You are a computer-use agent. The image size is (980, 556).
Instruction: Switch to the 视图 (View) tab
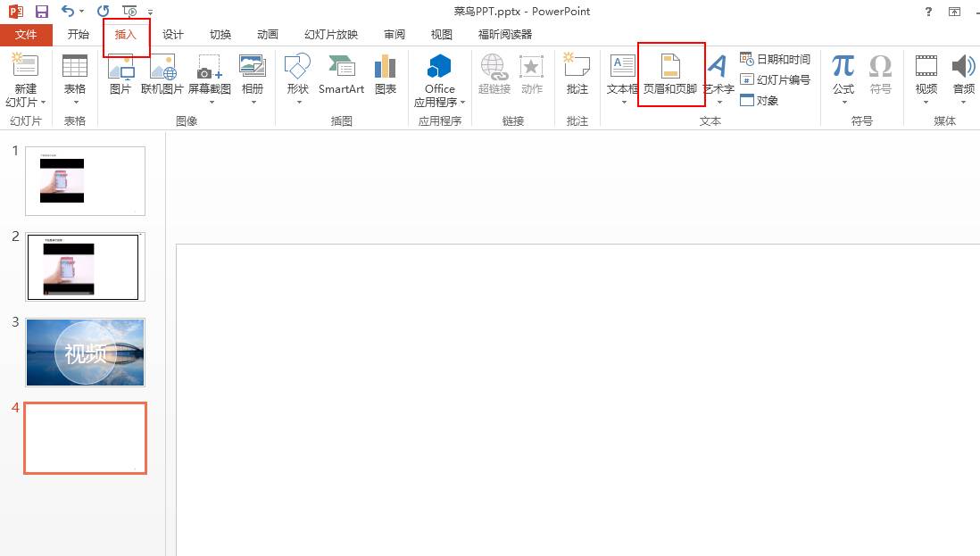click(x=441, y=34)
